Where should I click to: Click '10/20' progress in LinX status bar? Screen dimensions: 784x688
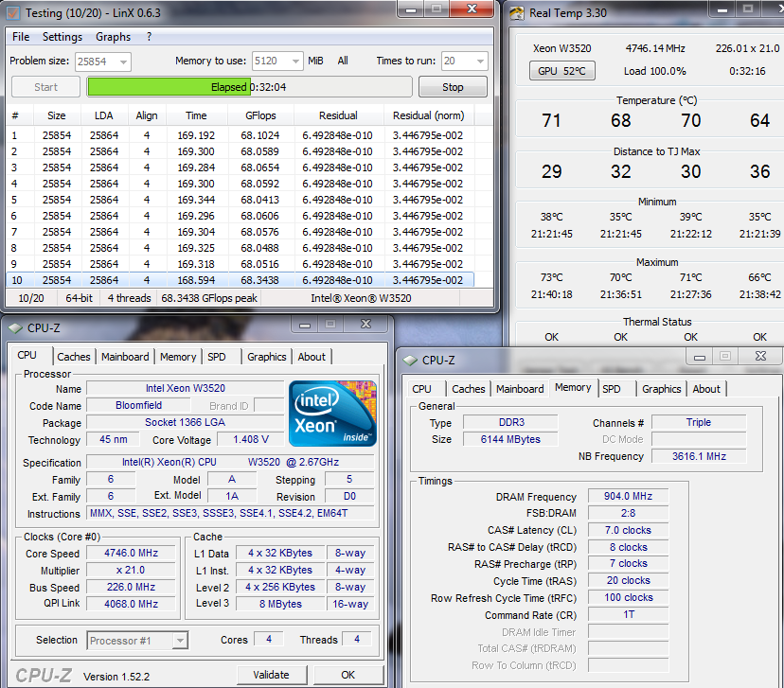(31, 298)
